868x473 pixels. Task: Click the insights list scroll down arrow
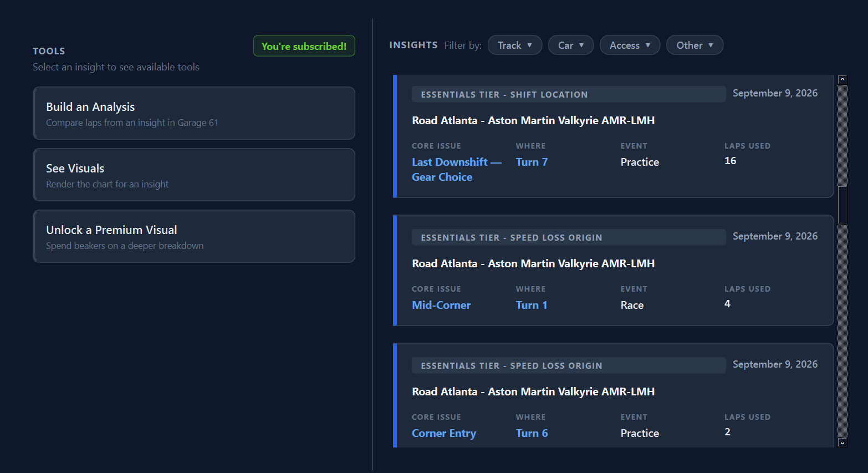pos(843,443)
